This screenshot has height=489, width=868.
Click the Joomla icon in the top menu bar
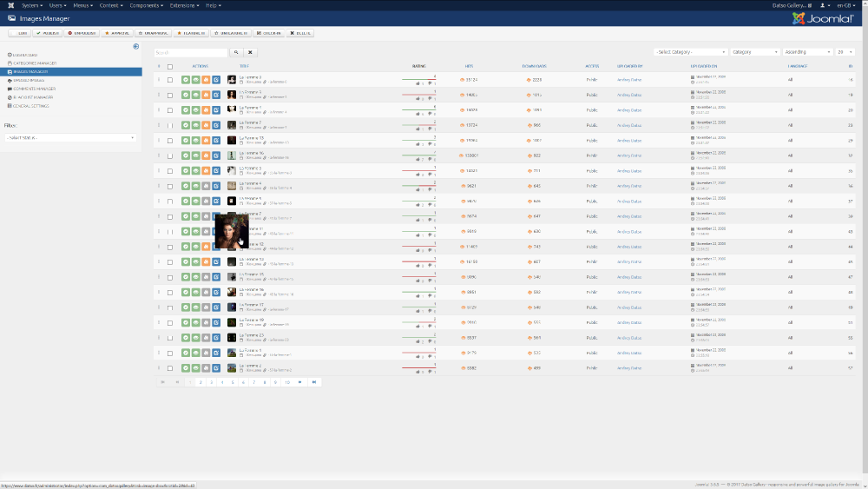pyautogui.click(x=10, y=5)
